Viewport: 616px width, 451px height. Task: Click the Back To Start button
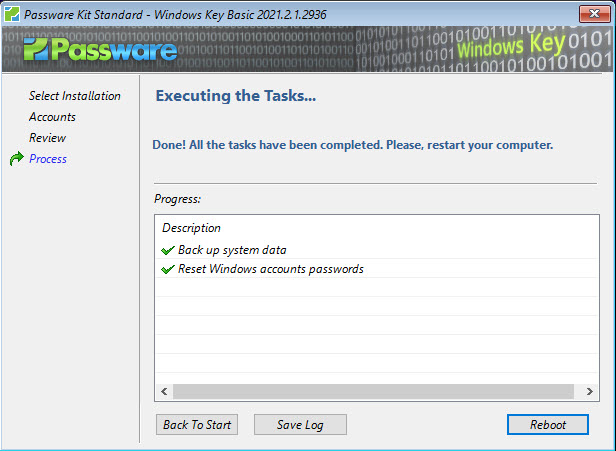(x=197, y=425)
